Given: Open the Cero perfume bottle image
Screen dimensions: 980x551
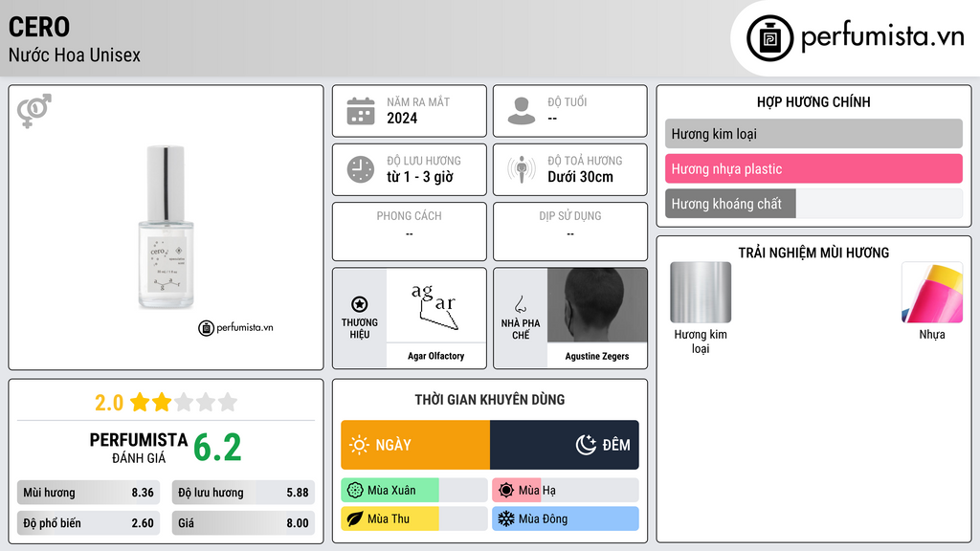Looking at the screenshot, I should (x=166, y=227).
